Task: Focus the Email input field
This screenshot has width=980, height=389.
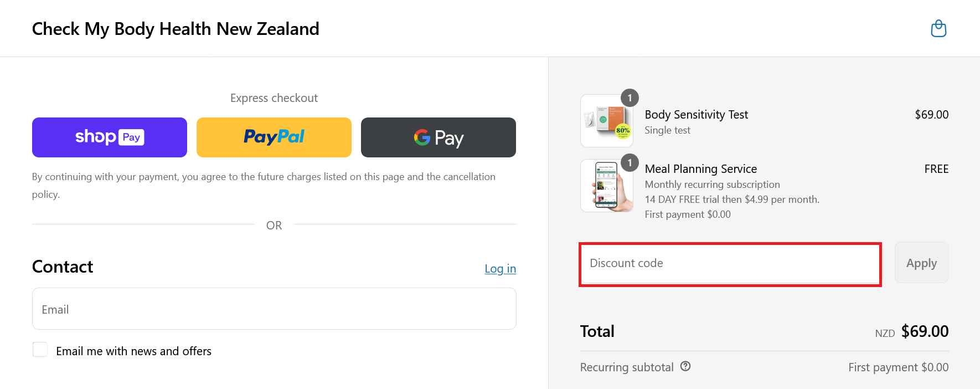Action: 274,309
